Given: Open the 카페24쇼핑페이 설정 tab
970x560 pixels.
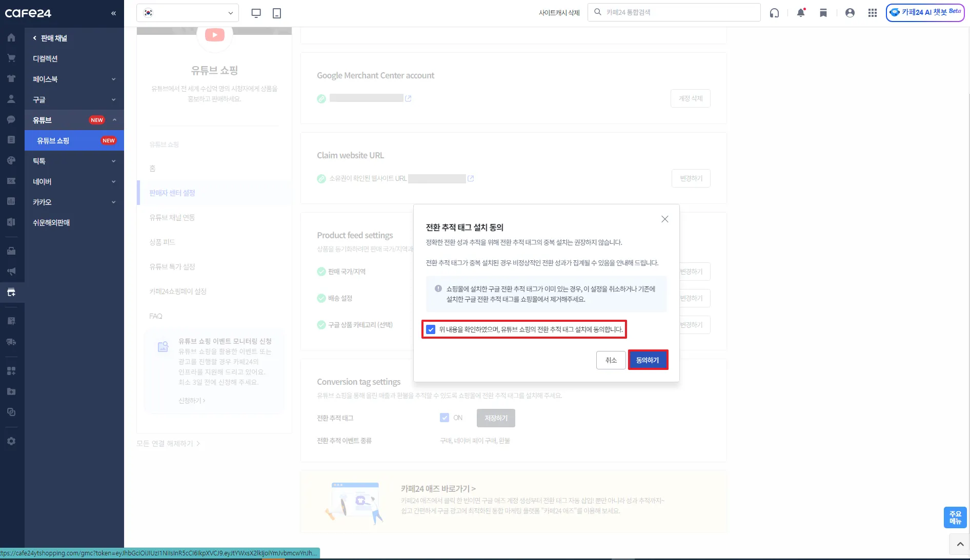Looking at the screenshot, I should [214, 291].
